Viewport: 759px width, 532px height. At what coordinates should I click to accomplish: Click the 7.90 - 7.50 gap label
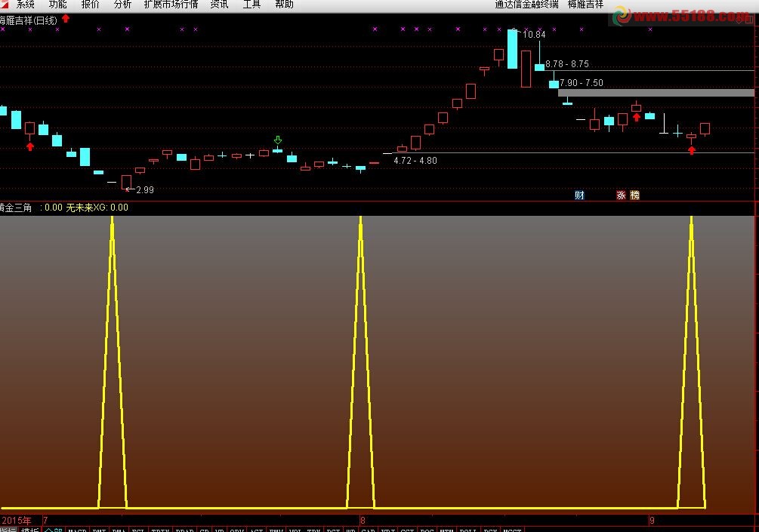click(x=582, y=83)
